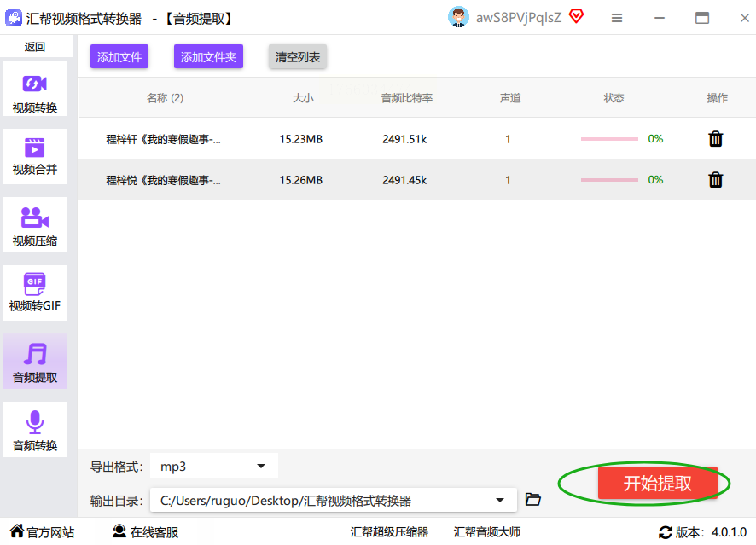Open the 视频转换 video convert tool
Screen dimensions: 756x545
pyautogui.click(x=35, y=89)
